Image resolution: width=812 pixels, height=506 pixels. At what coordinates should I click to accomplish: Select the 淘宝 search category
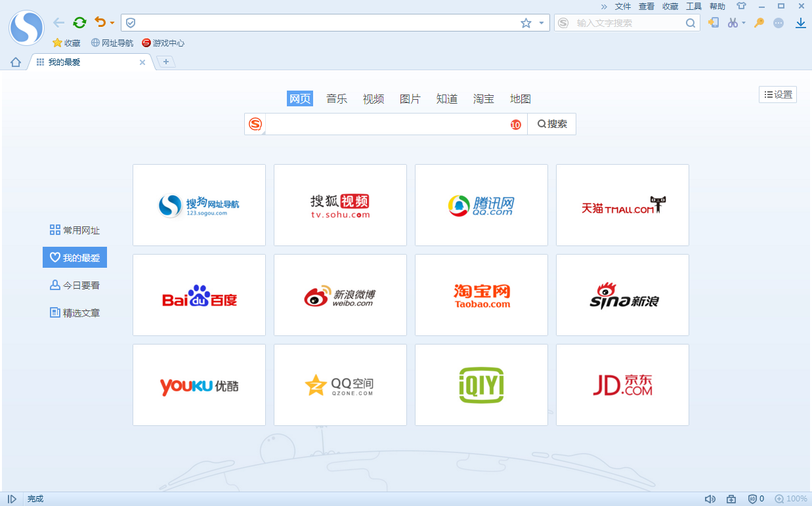click(484, 98)
